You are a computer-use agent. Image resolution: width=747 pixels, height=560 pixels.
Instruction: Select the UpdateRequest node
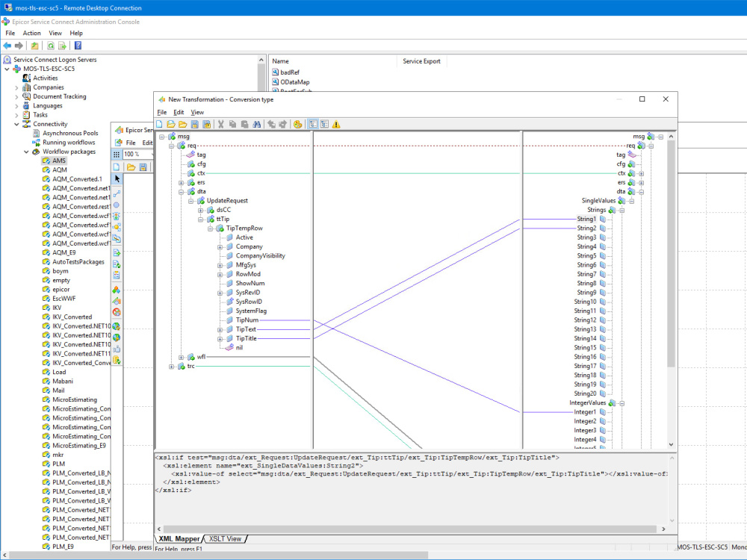click(x=227, y=201)
